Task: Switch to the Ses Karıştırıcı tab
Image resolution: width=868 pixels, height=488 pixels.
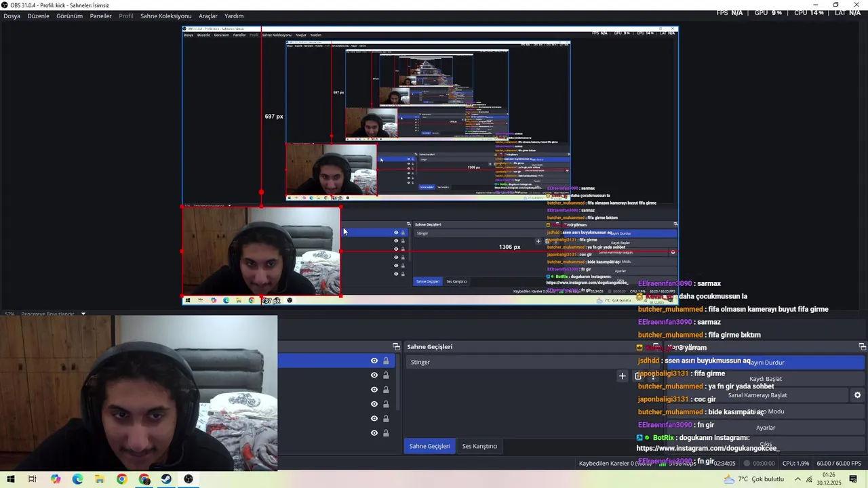Action: pyautogui.click(x=479, y=446)
